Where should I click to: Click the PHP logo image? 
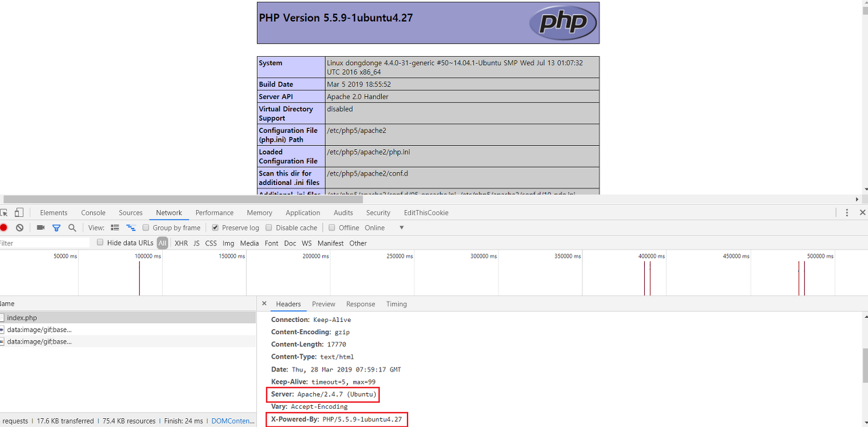[x=563, y=23]
